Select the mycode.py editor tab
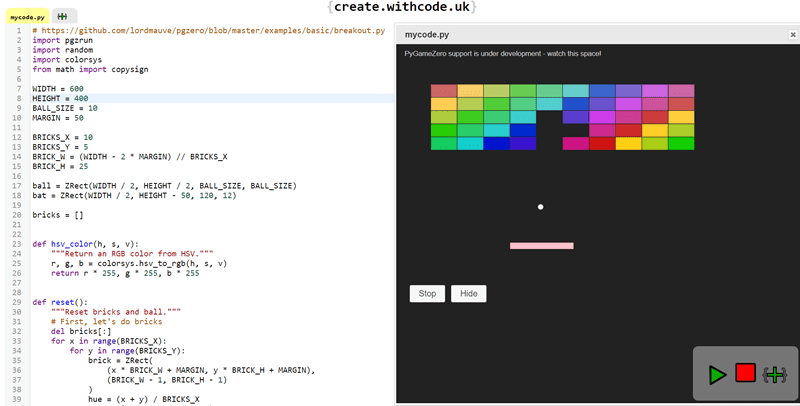The height and width of the screenshot is (406, 800). point(28,17)
